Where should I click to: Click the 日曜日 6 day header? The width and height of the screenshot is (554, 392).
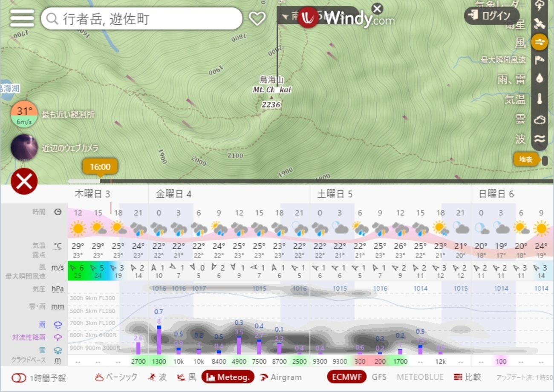click(x=496, y=194)
